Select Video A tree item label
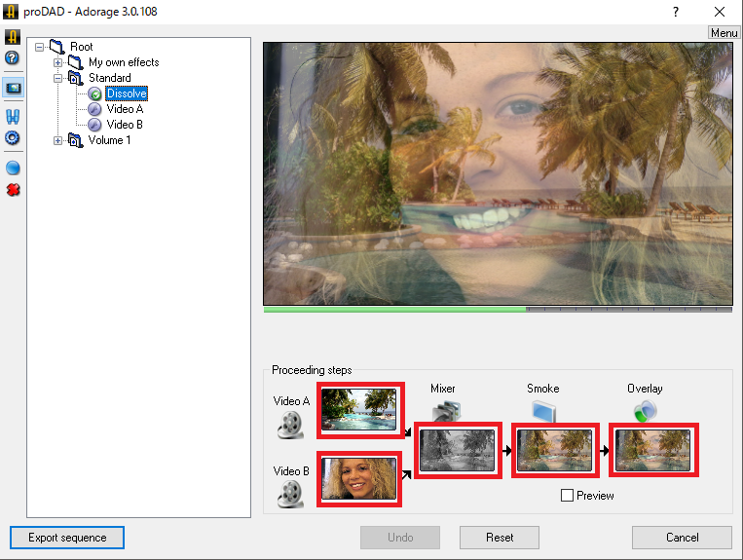 click(125, 109)
